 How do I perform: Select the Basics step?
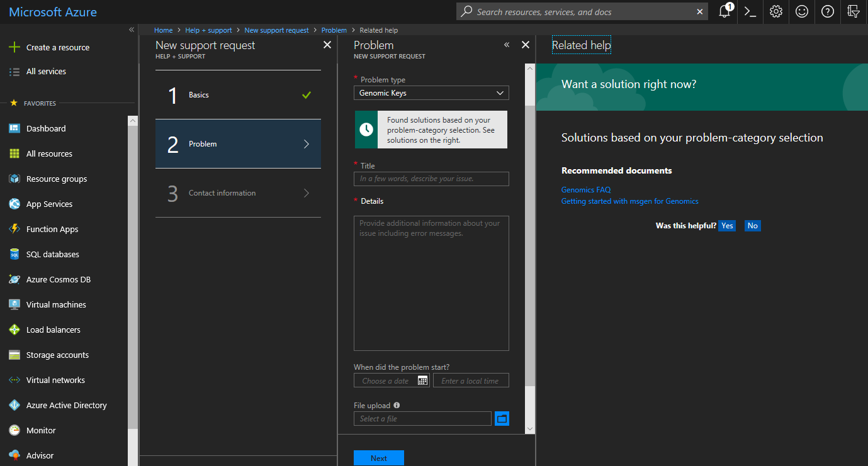[x=238, y=95]
